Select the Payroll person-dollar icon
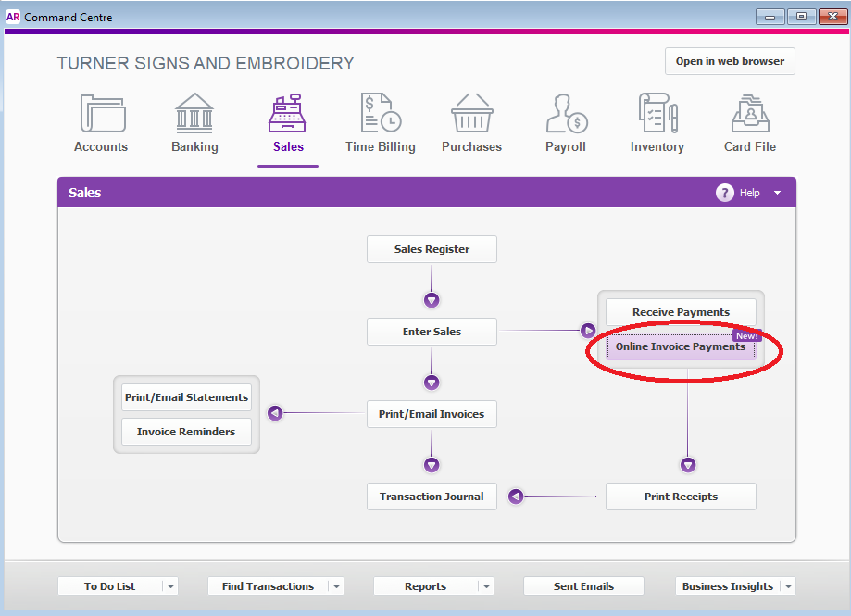This screenshot has width=851, height=616. [565, 114]
